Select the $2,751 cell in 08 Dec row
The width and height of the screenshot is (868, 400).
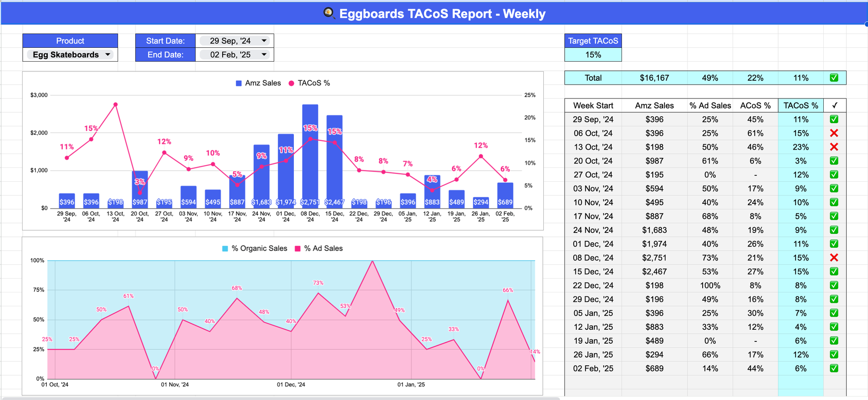coord(654,258)
